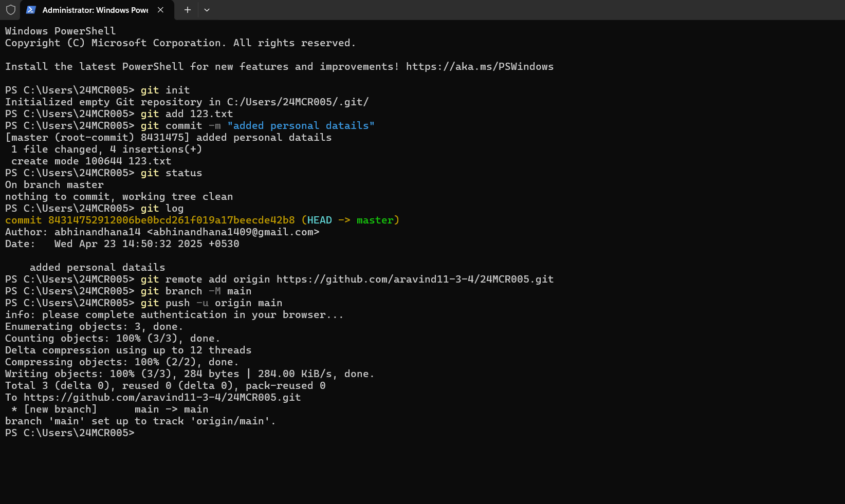Click 'Initialized empty Git repository' output line

click(x=187, y=102)
